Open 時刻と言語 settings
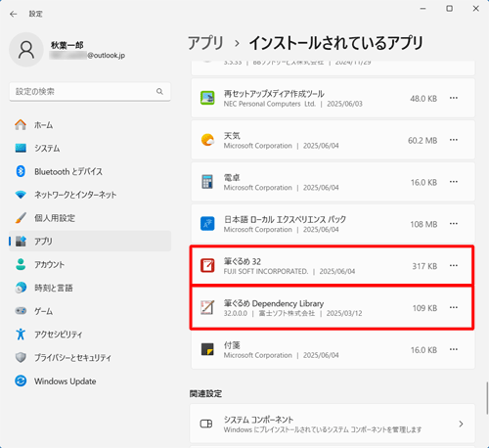The height and width of the screenshot is (448, 489). 90,288
